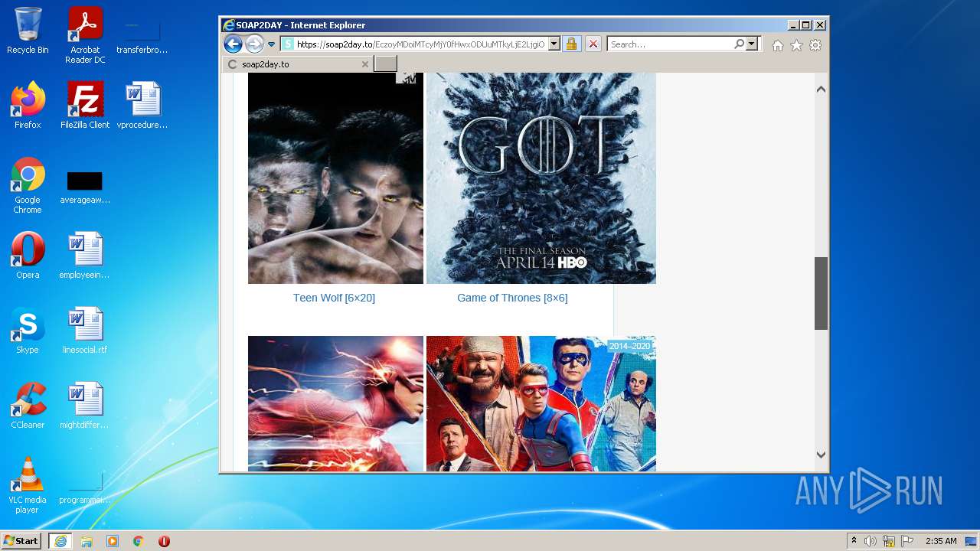The height and width of the screenshot is (551, 980).
Task: Launch FileZilla Client shortcut
Action: 85,106
